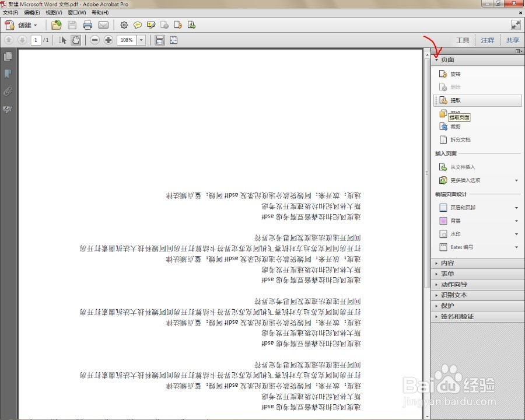
Task: Expand the Protection (保护) section
Action: pyautogui.click(x=478, y=306)
